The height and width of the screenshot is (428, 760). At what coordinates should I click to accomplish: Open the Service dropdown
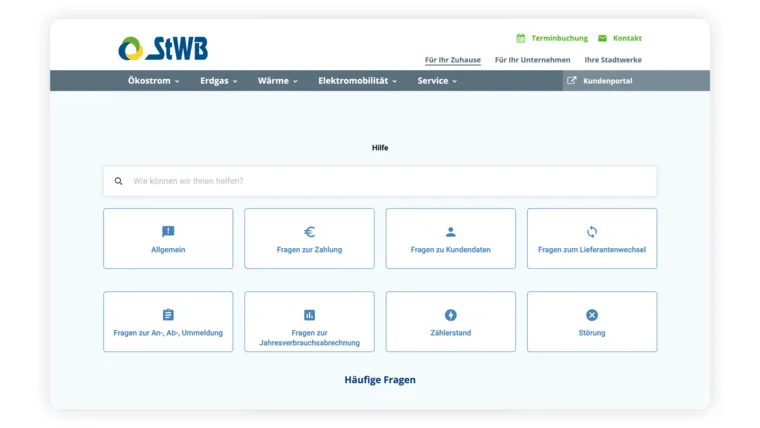(437, 81)
